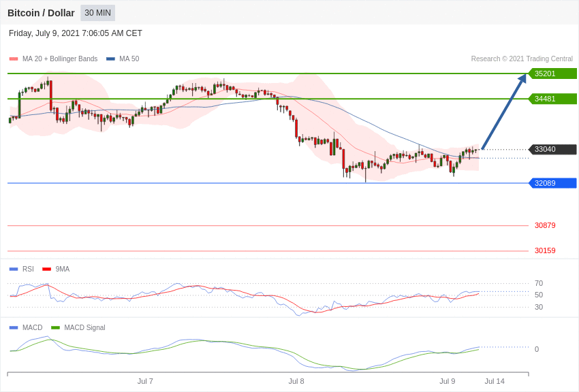Click the RSI 70 level label

539,284
